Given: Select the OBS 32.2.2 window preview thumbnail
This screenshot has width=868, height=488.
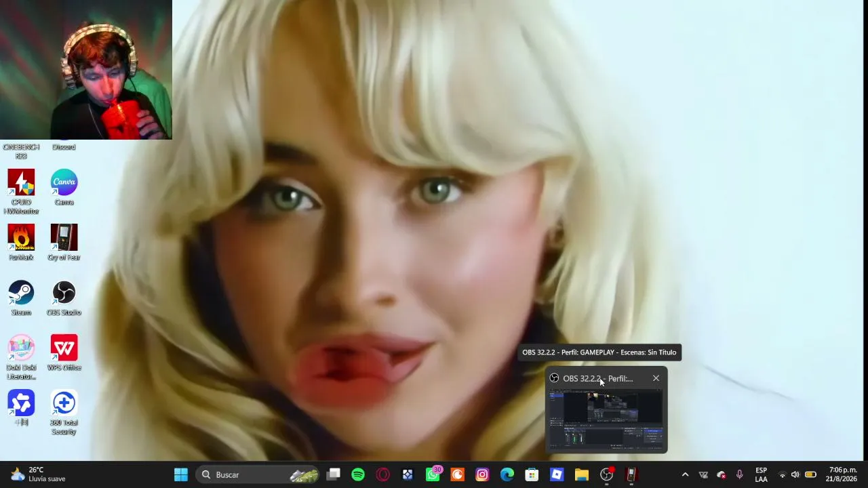Looking at the screenshot, I should click(606, 420).
